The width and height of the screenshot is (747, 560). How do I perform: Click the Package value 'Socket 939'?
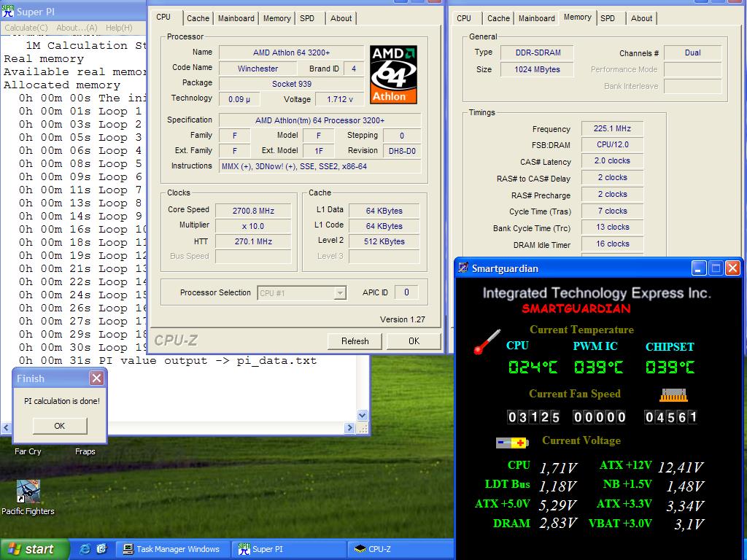[x=292, y=84]
